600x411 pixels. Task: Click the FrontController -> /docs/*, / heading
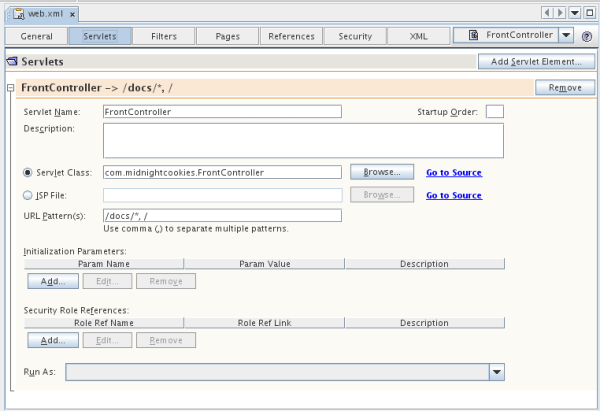pyautogui.click(x=97, y=88)
